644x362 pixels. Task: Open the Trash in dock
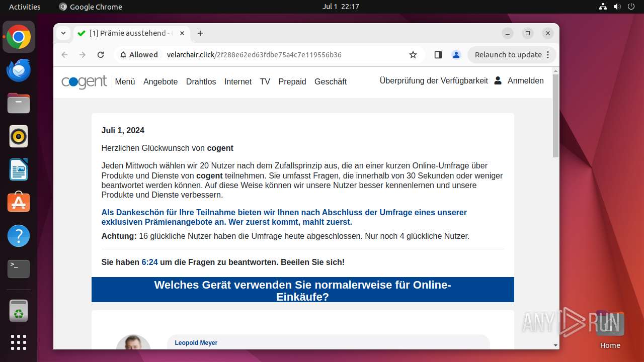point(19,311)
